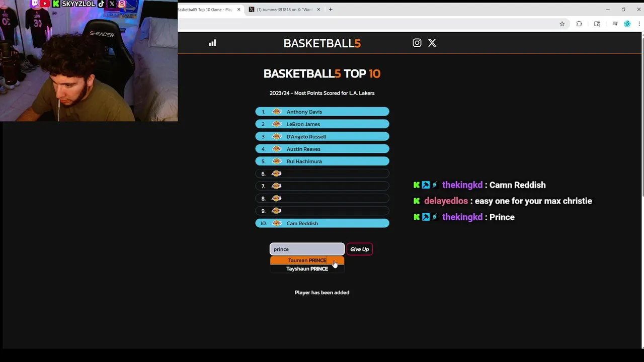The image size is (644, 362).
Task: Bookmark this page with the star icon
Action: pyautogui.click(x=562, y=24)
